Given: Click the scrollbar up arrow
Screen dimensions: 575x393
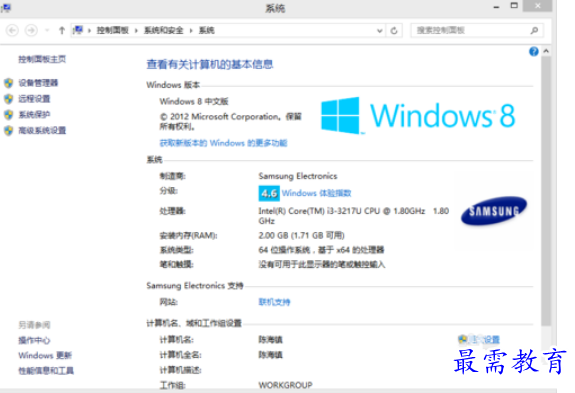Looking at the screenshot, I should (546, 51).
